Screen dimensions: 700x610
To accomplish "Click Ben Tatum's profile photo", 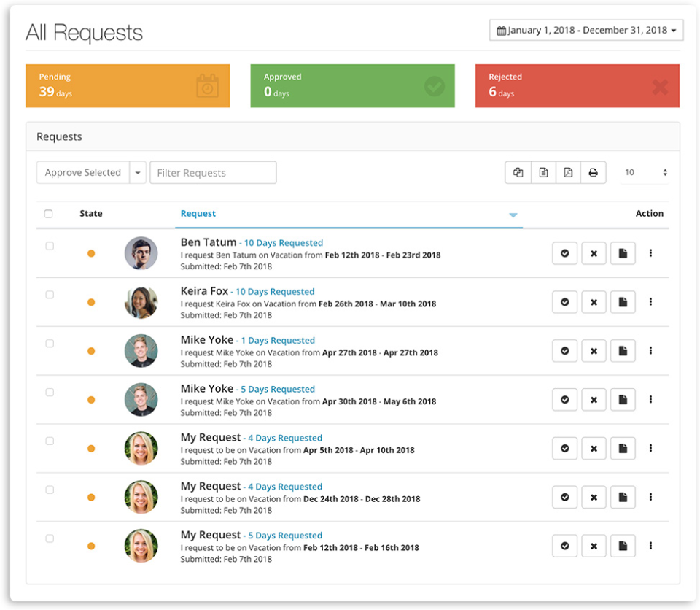I will tap(141, 253).
